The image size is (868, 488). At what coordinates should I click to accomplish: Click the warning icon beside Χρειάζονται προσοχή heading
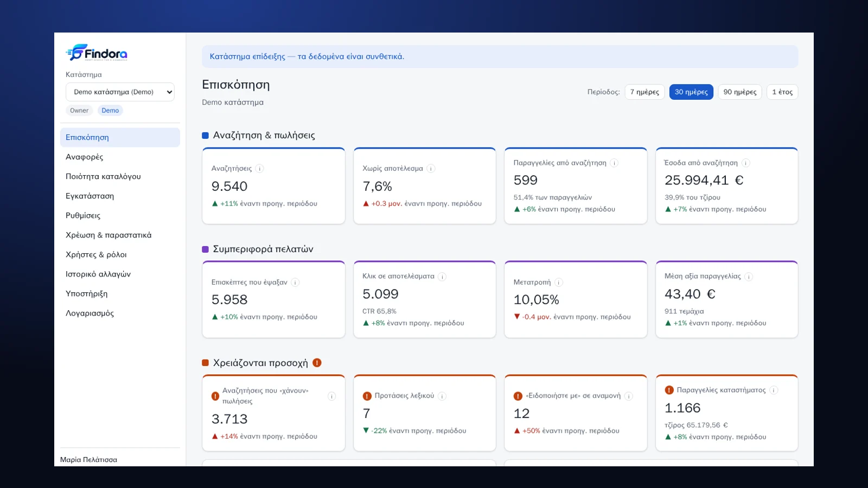pos(317,363)
